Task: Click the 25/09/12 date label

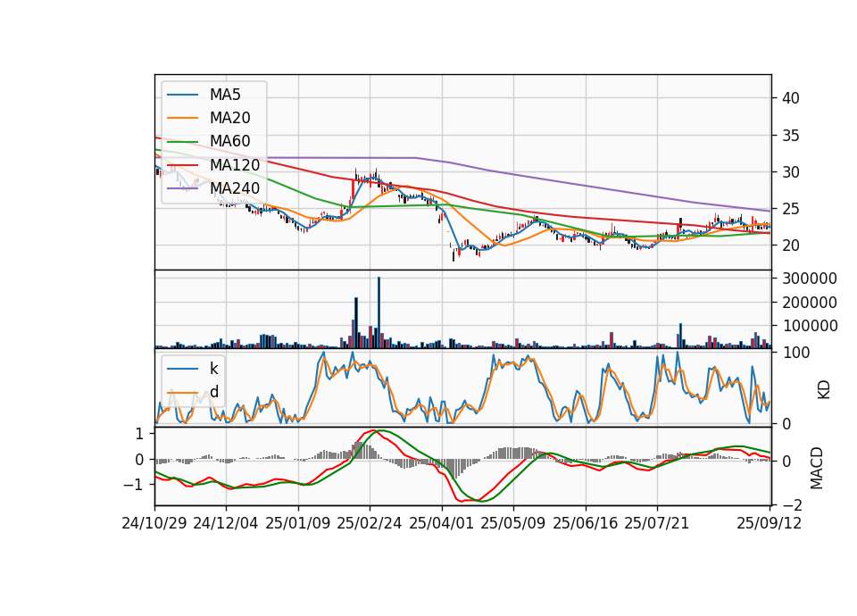Action: click(770, 523)
